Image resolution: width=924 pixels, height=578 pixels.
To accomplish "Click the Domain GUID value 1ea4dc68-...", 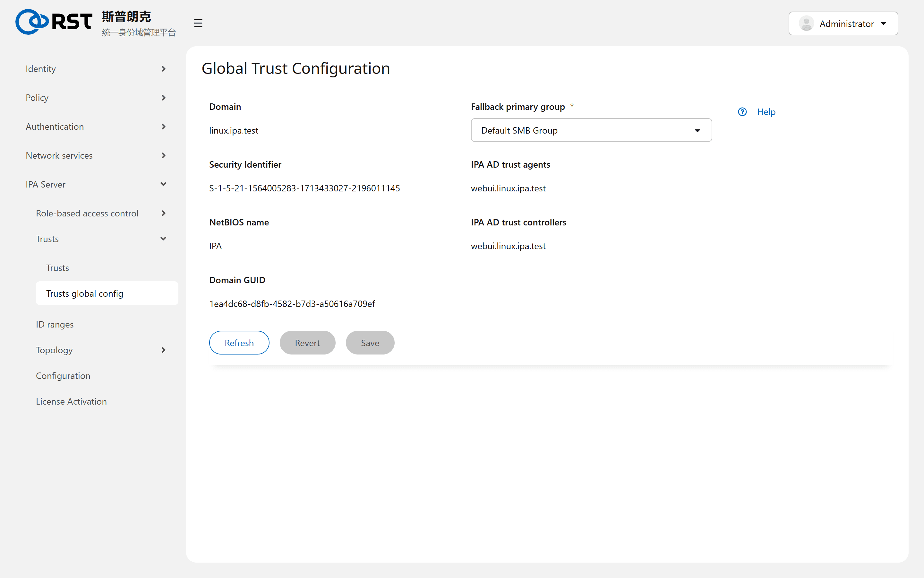I will click(292, 304).
